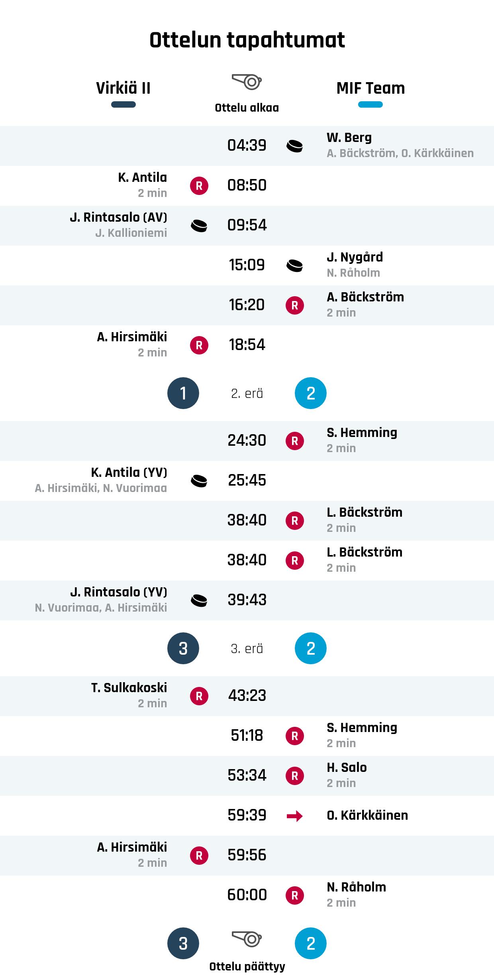Click the penalty icon at 08:50
This screenshot has height=980, width=494.
199,186
